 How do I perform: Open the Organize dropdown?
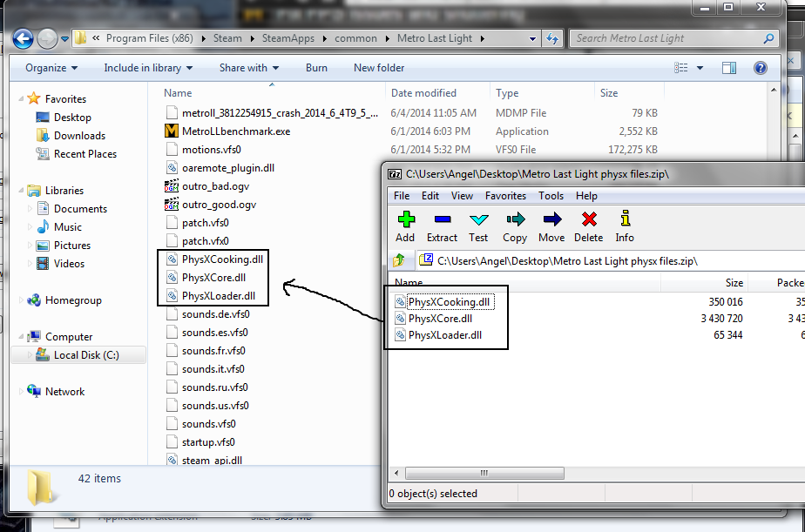[x=51, y=68]
